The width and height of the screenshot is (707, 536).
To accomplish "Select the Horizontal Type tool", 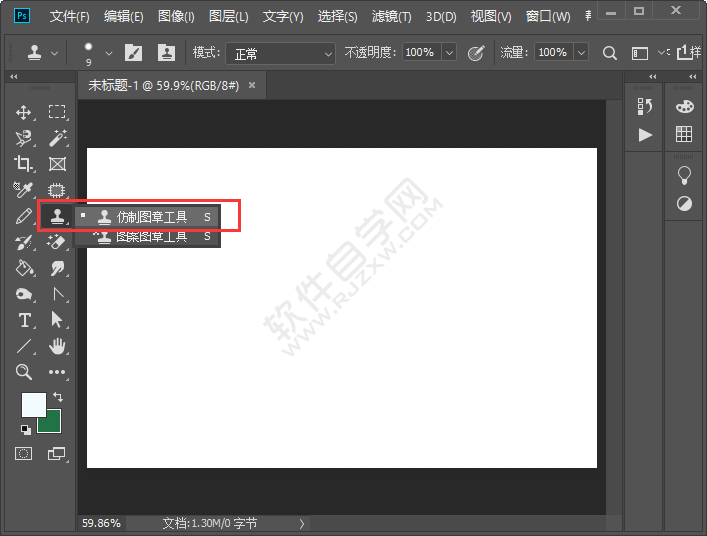I will (23, 321).
